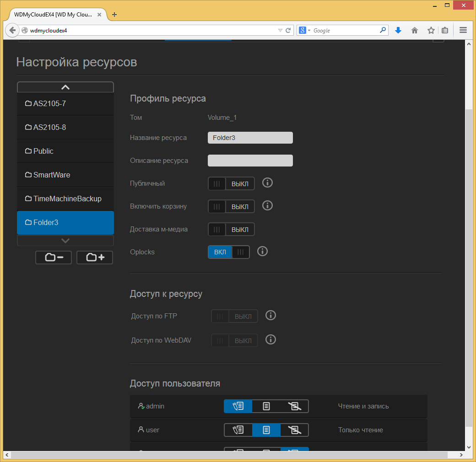Image resolution: width=476 pixels, height=462 pixels.
Task: Set admin to no access
Action: coord(294,406)
